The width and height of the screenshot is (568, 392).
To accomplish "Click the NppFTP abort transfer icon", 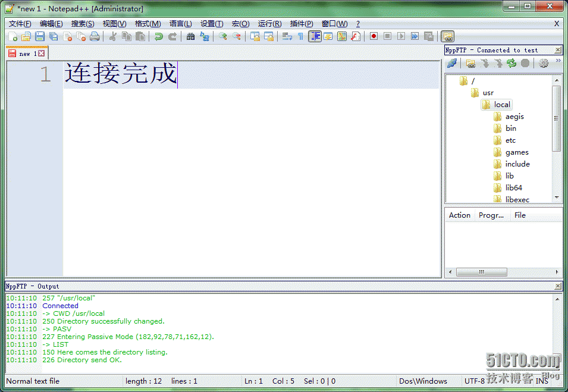I will coord(525,64).
